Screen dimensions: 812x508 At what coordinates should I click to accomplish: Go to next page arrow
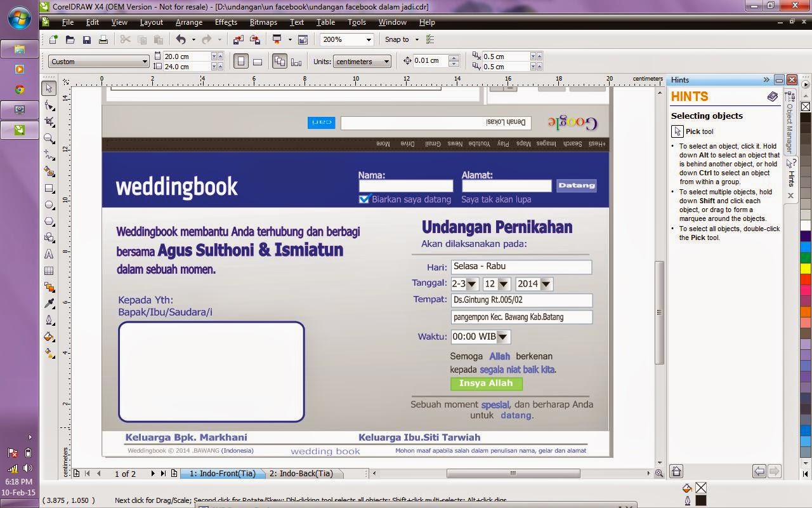click(153, 474)
